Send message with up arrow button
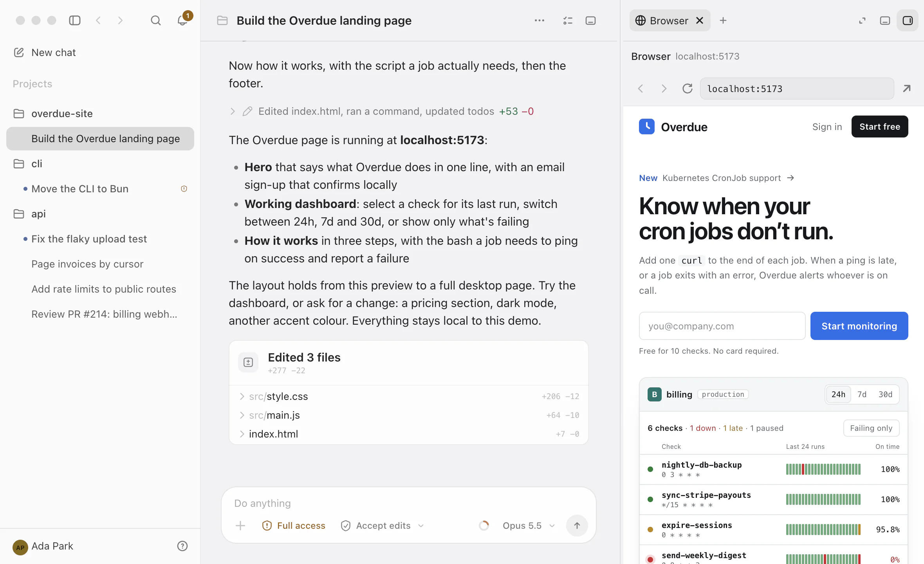 click(577, 526)
